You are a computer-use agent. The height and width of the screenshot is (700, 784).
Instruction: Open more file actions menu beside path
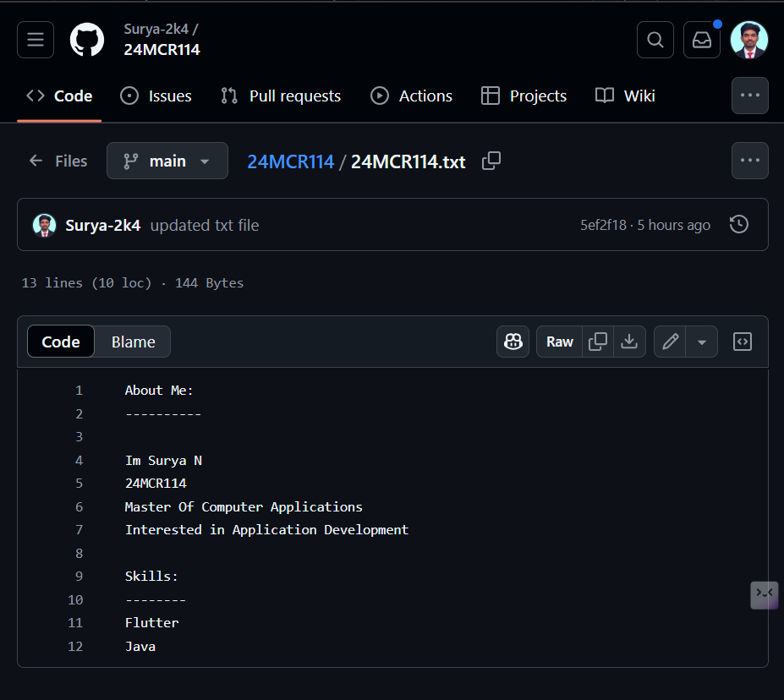click(749, 161)
